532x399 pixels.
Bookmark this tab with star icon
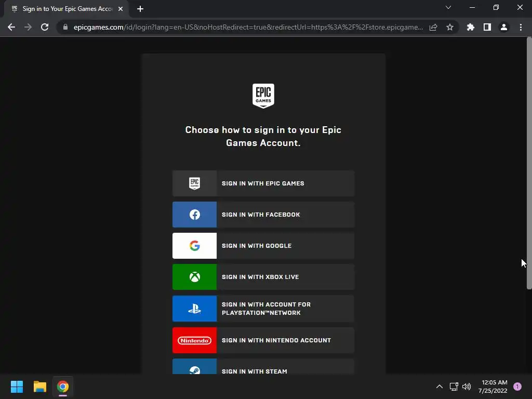450,27
